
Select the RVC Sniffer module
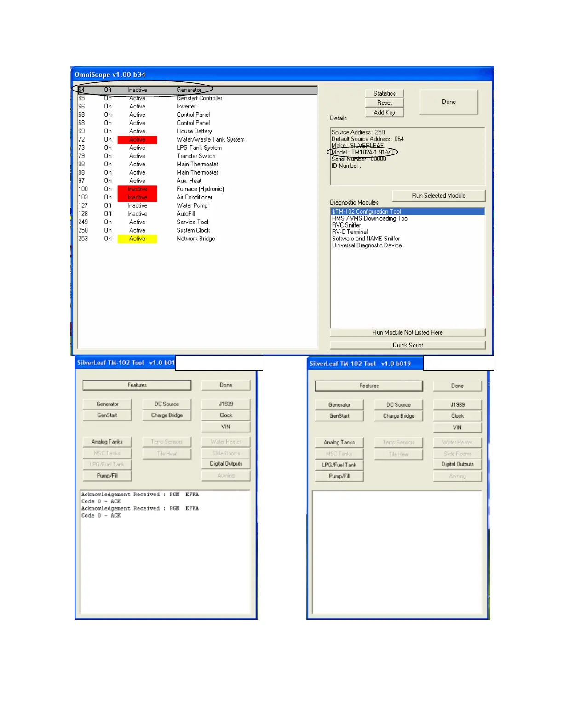click(x=408, y=225)
